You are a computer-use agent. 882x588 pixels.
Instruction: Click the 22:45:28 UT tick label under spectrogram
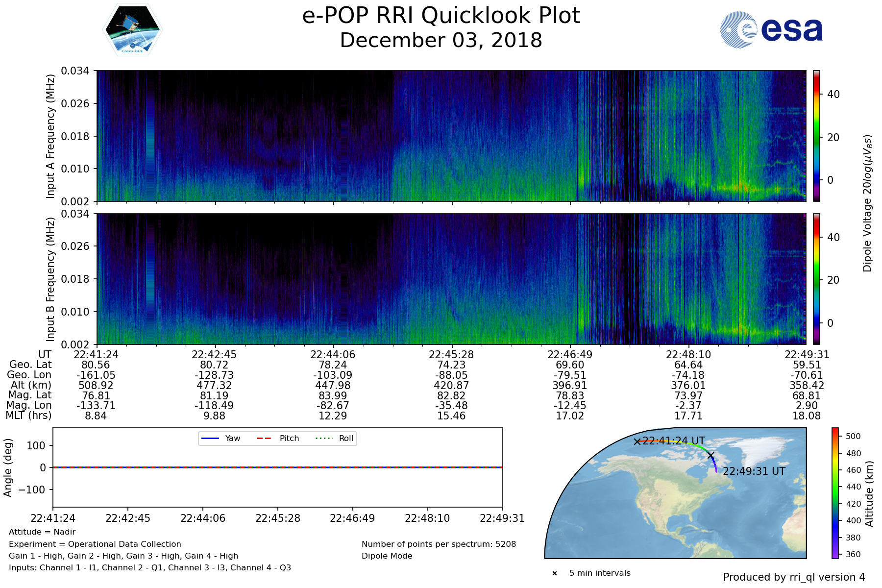coord(451,355)
